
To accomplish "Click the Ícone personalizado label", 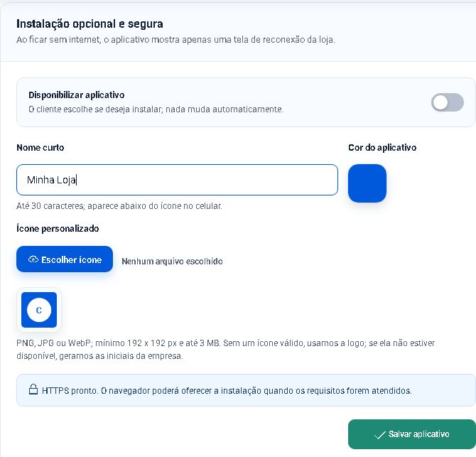I will (58, 228).
